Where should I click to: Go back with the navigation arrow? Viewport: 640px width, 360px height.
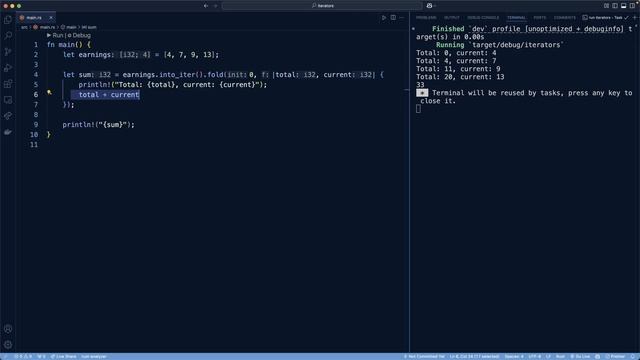(x=206, y=6)
